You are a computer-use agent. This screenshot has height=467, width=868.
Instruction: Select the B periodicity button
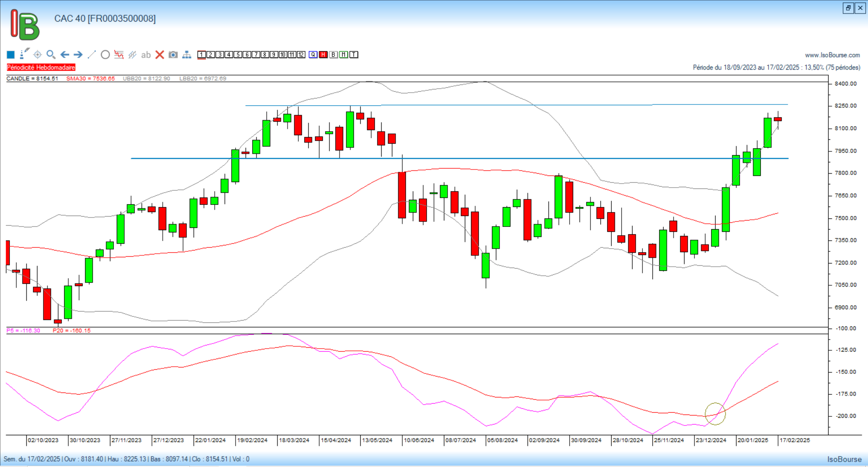[x=334, y=55]
